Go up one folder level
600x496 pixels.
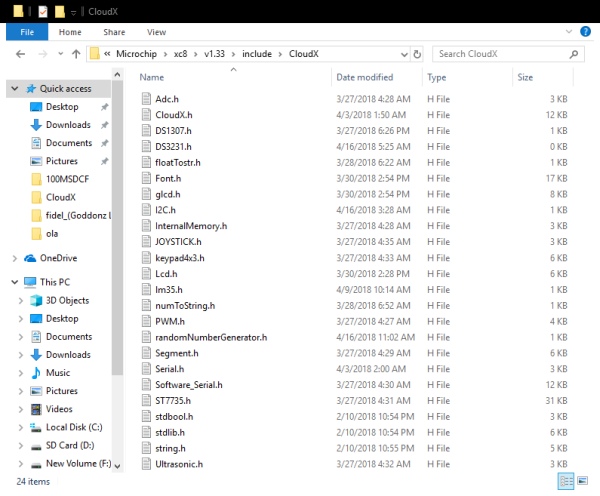(76, 54)
